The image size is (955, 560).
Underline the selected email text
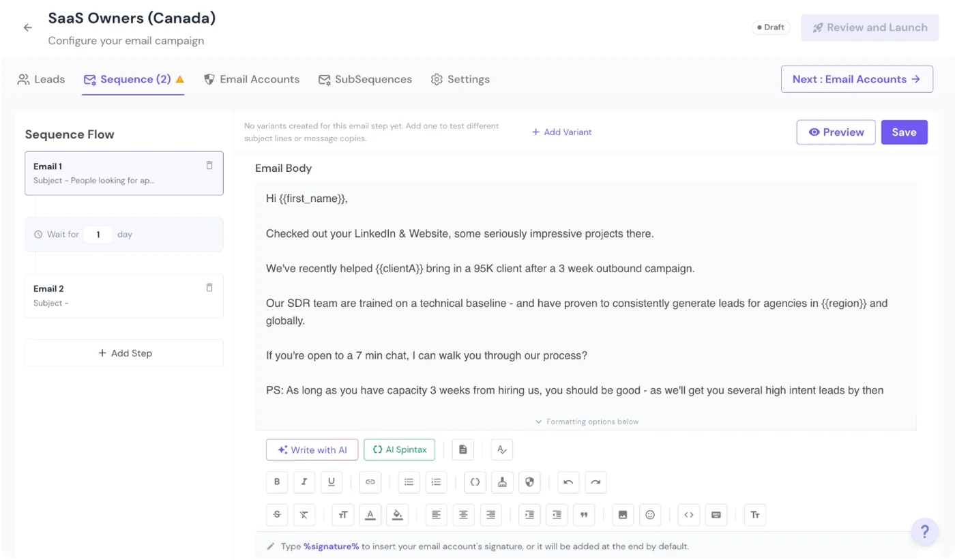(332, 482)
